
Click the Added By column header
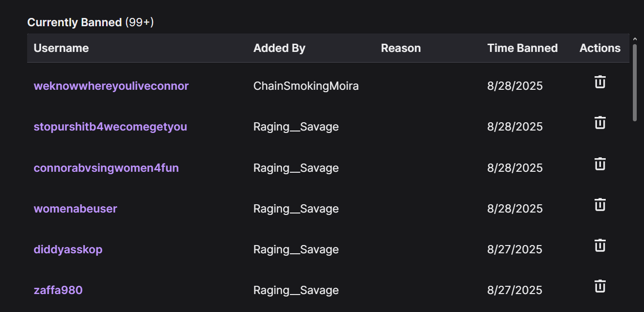pyautogui.click(x=279, y=48)
